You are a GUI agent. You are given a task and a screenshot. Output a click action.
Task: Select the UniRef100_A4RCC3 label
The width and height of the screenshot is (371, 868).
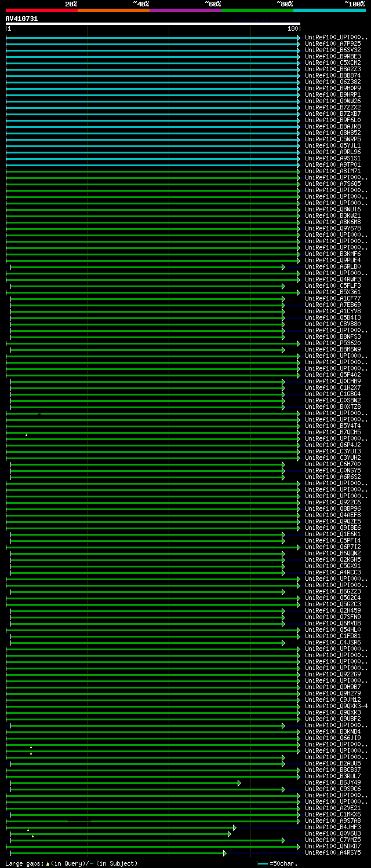(x=333, y=572)
